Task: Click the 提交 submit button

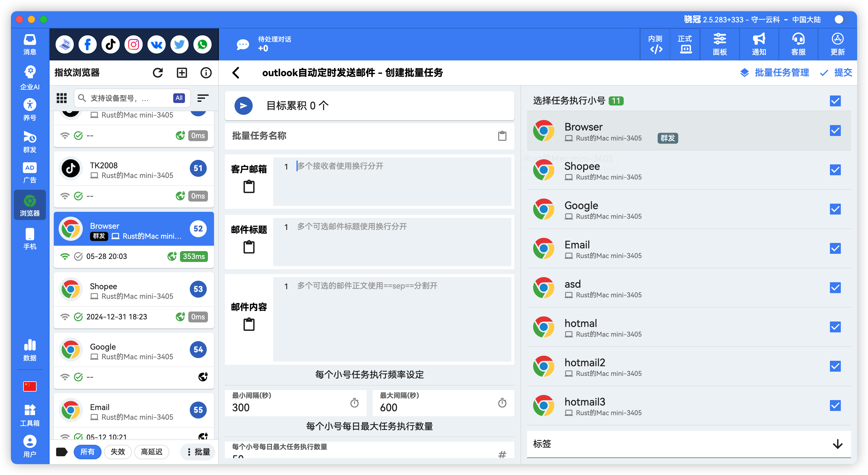Action: pos(836,73)
